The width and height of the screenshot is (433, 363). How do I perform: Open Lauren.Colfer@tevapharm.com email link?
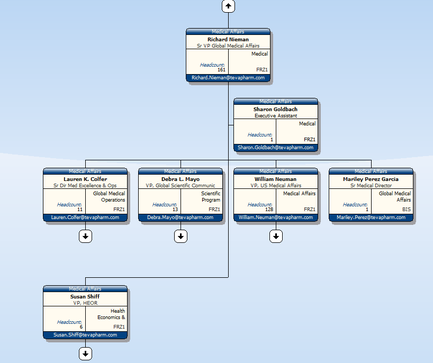[x=85, y=217]
